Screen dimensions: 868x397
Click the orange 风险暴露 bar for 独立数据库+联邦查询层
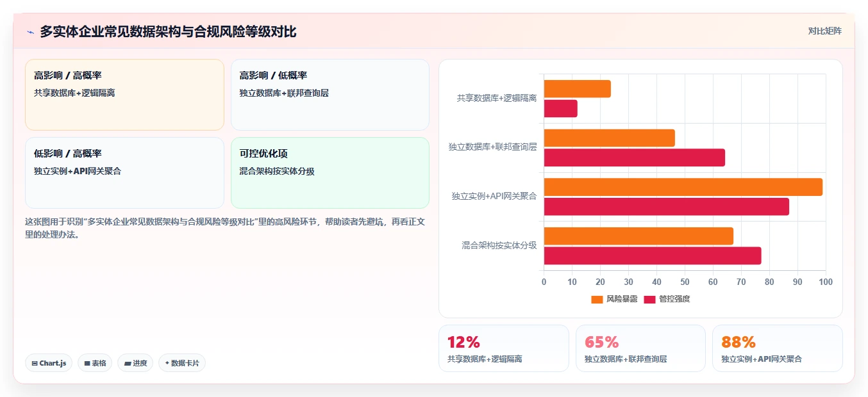610,138
